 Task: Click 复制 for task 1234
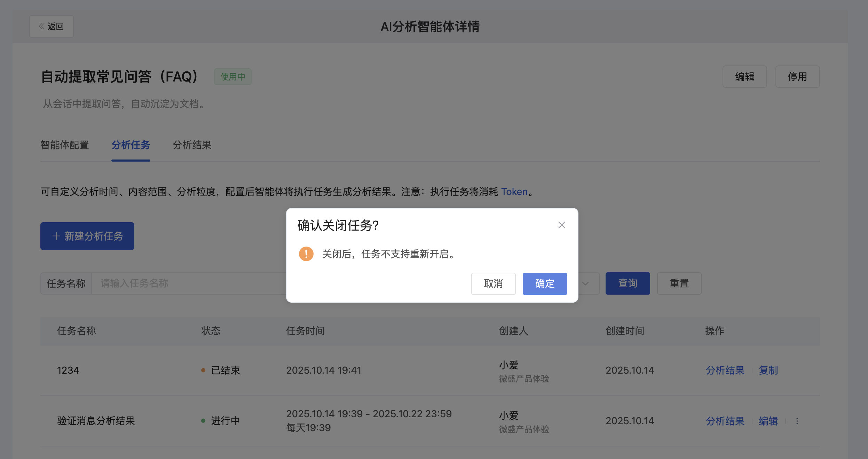[x=768, y=370]
